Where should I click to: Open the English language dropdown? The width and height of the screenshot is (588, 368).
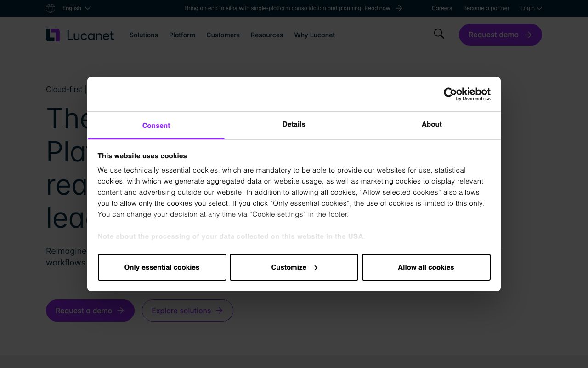77,8
